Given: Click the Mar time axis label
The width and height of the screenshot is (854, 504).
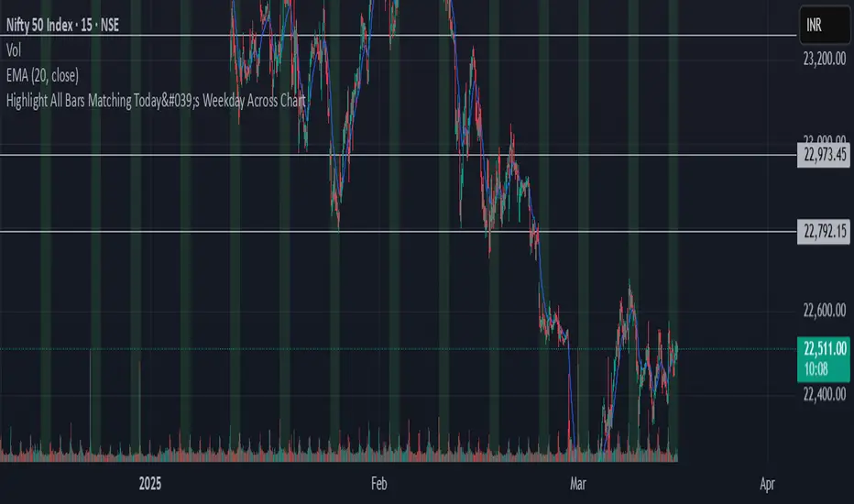Looking at the screenshot, I should 578,484.
